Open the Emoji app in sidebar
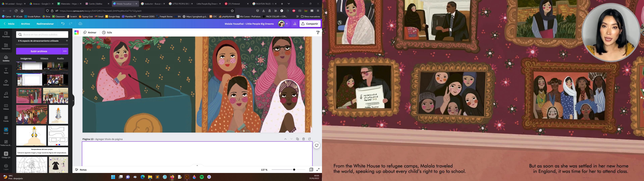Viewport: 644px width, 181px height. (x=6, y=131)
